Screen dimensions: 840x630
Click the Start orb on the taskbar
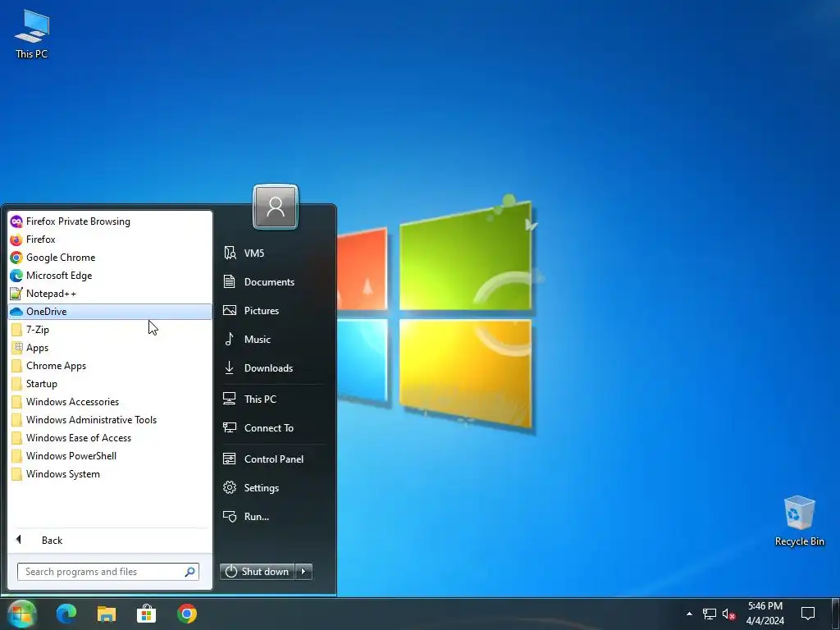click(x=22, y=614)
